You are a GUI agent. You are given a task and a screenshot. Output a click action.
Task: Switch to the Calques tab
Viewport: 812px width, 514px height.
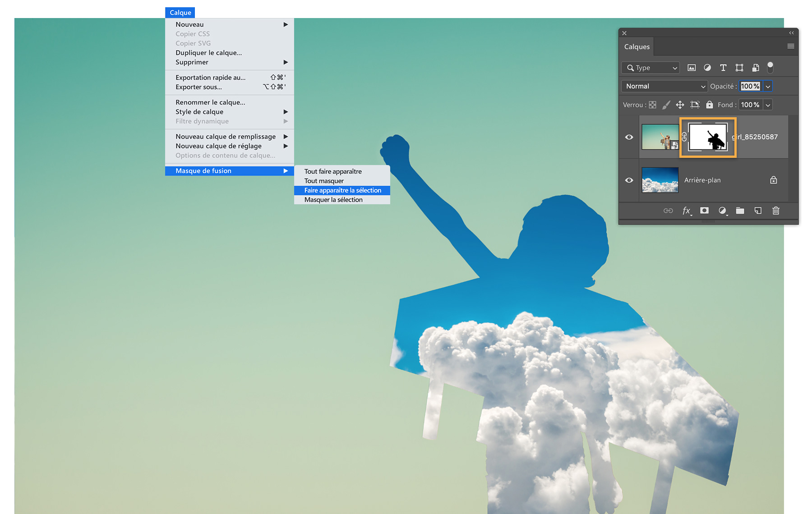637,46
